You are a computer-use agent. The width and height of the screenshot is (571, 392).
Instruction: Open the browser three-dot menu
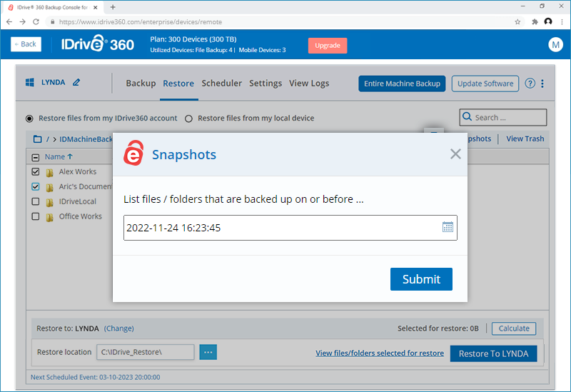(562, 22)
